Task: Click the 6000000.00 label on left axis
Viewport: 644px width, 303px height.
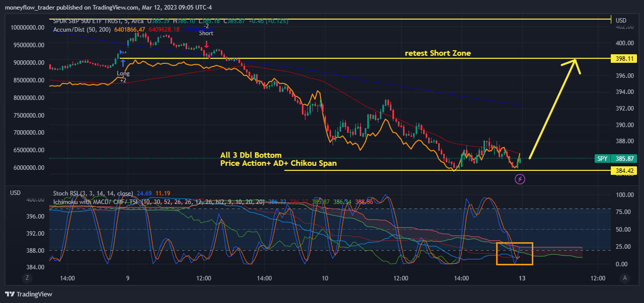Action: (29, 167)
